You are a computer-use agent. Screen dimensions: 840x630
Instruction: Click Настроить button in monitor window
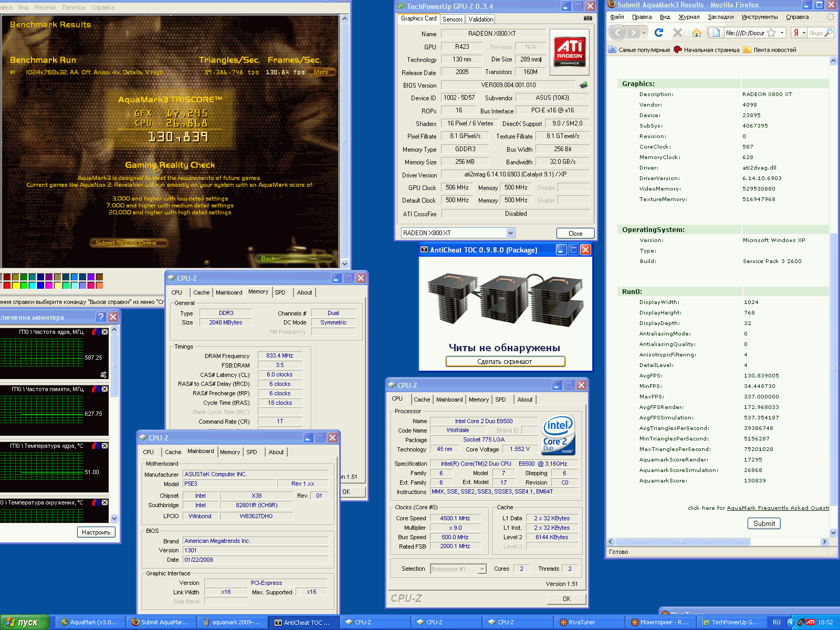pyautogui.click(x=96, y=532)
